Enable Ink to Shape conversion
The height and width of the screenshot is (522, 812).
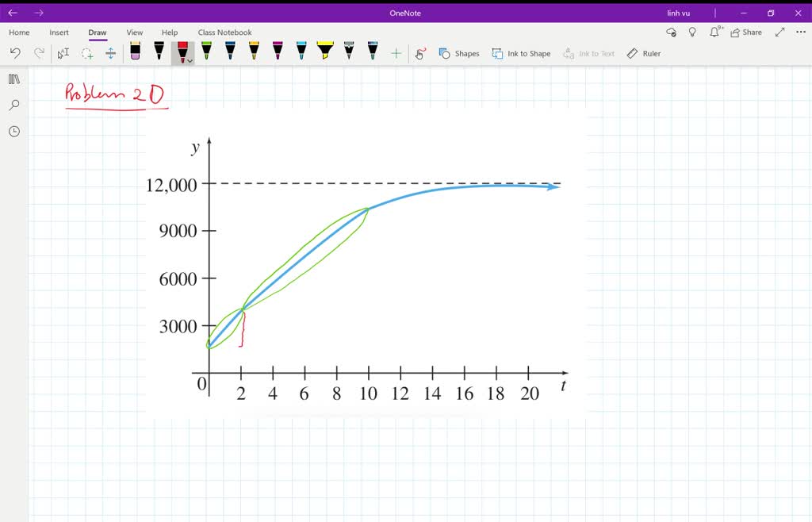click(521, 53)
